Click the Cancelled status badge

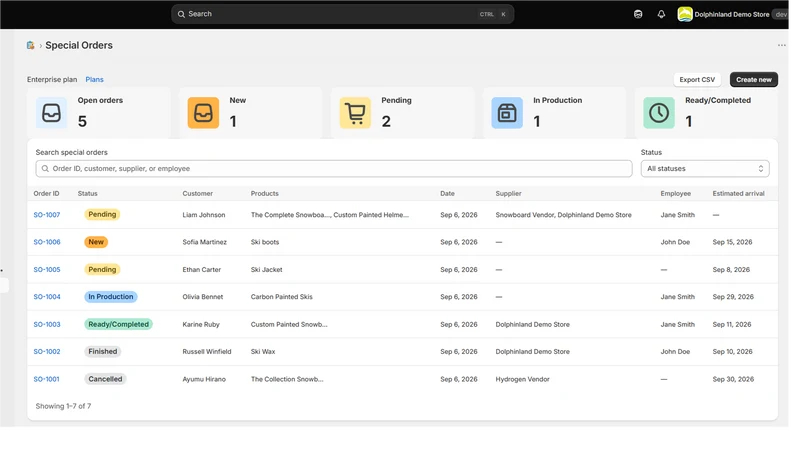105,379
